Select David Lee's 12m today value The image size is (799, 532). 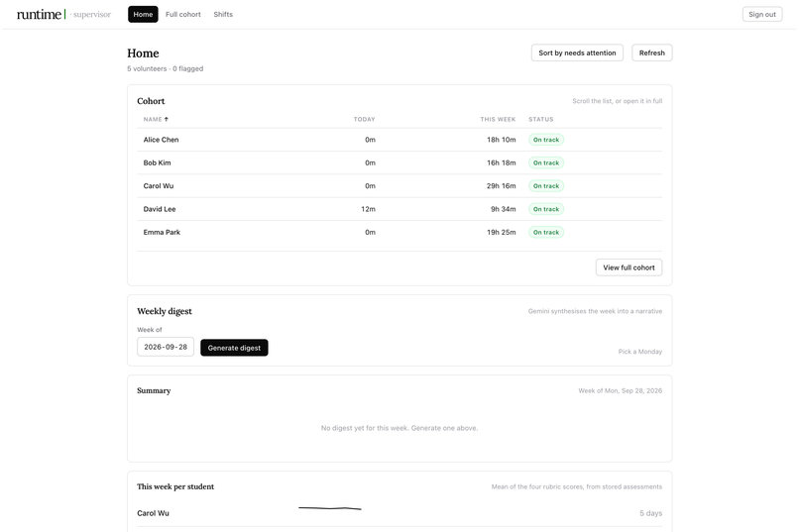click(x=368, y=209)
